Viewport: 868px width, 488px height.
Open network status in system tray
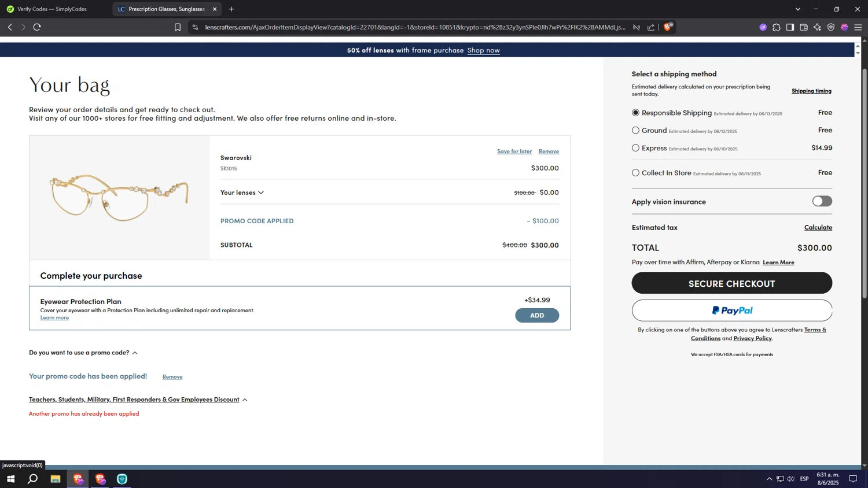tap(780, 479)
